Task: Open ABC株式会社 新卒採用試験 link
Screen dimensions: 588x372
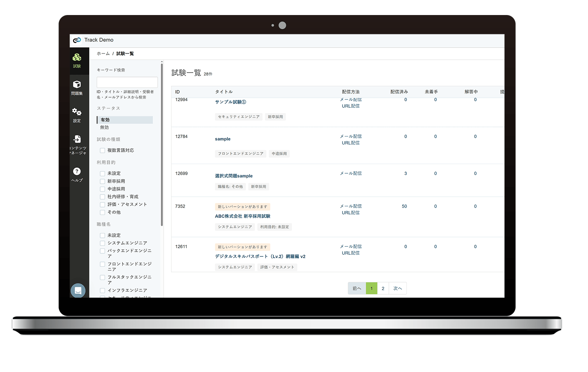Action: (x=242, y=216)
